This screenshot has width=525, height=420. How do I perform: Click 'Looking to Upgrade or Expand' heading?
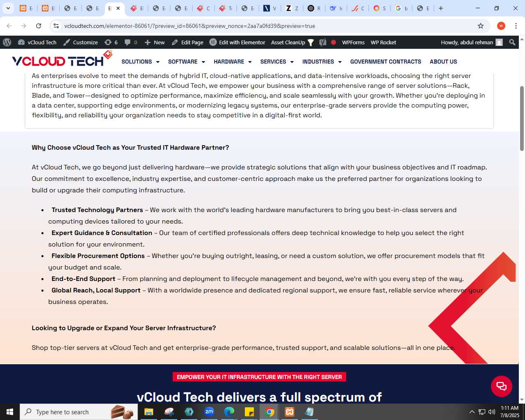[x=124, y=328]
